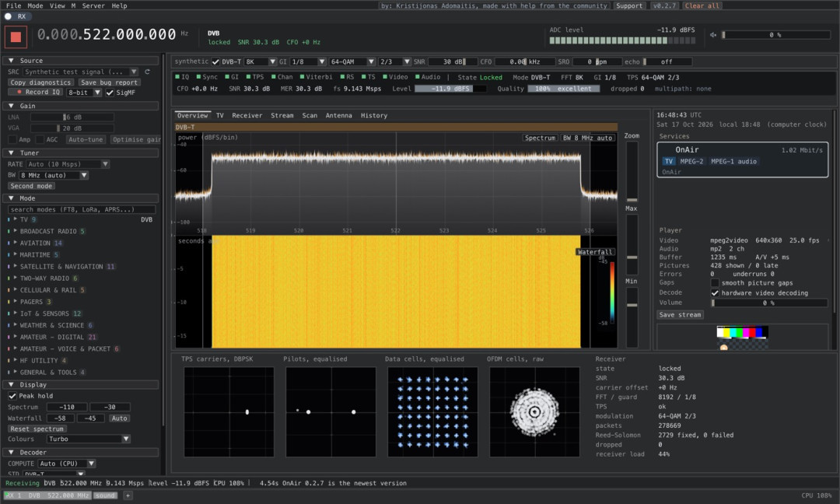This screenshot has height=504, width=840.
Task: Enable smooth picture gaps checkbox
Action: [715, 283]
